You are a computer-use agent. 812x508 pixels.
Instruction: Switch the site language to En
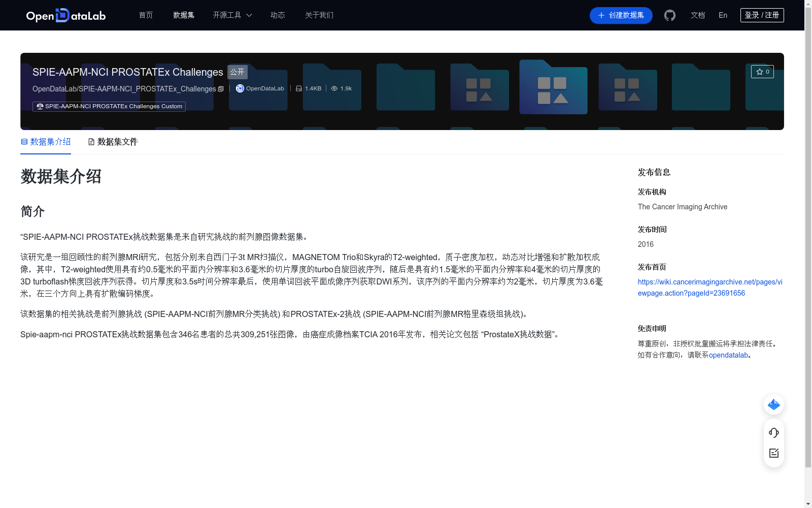coord(722,15)
